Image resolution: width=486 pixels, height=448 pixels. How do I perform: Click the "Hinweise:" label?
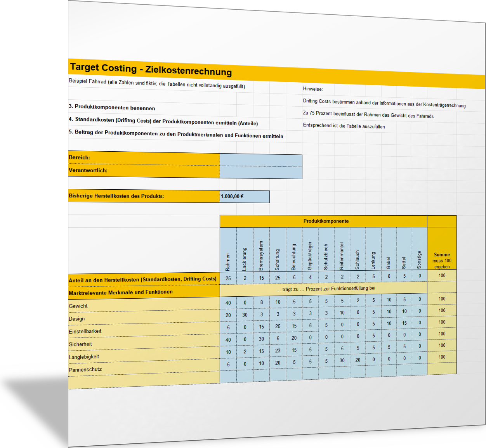313,89
